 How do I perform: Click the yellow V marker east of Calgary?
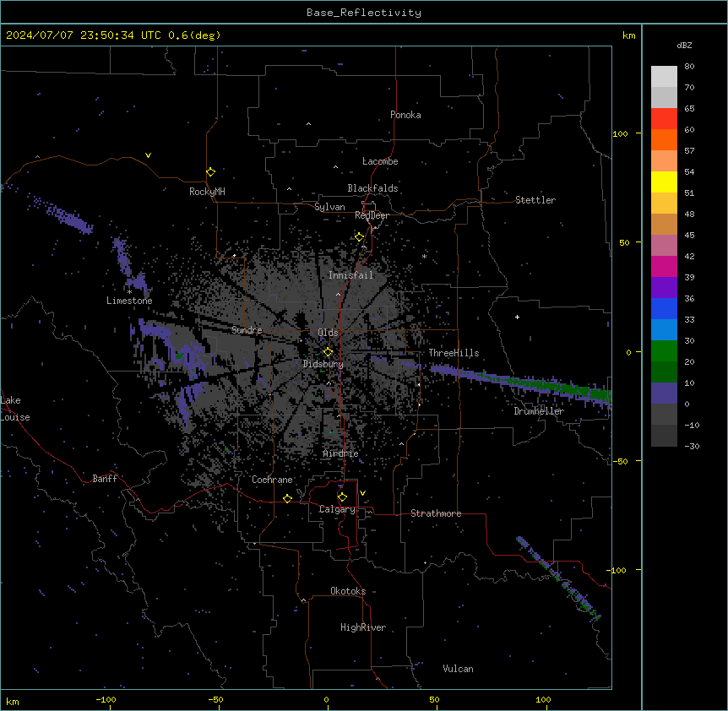click(x=362, y=493)
